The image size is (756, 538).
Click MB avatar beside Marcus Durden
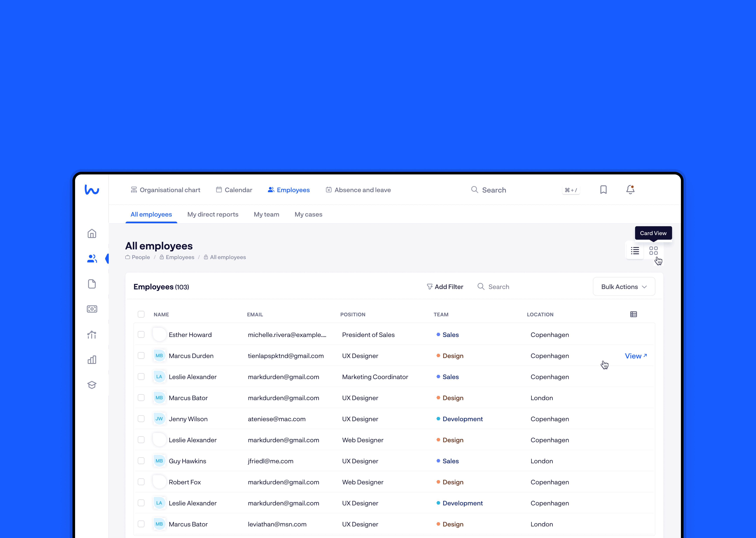(159, 356)
